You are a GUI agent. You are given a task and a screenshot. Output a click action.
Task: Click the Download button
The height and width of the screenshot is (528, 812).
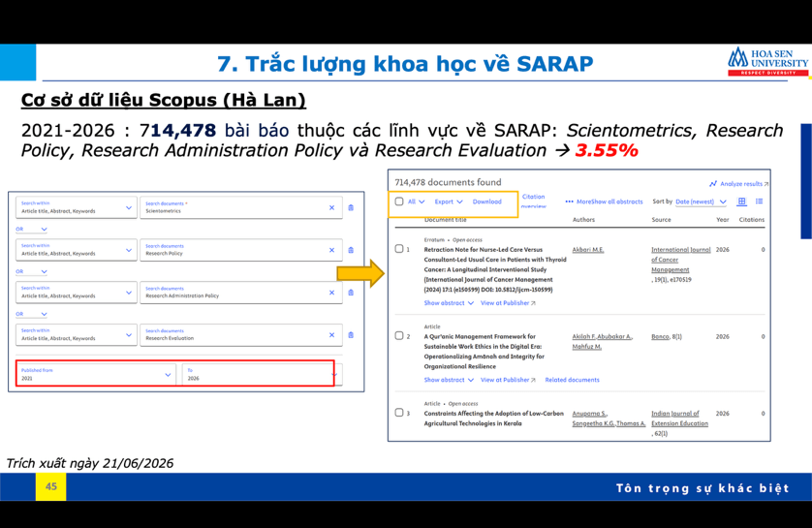486,202
